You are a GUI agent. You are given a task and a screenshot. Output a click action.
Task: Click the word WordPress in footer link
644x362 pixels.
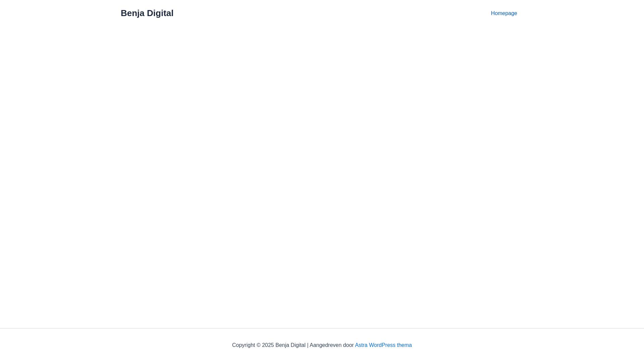click(x=382, y=345)
